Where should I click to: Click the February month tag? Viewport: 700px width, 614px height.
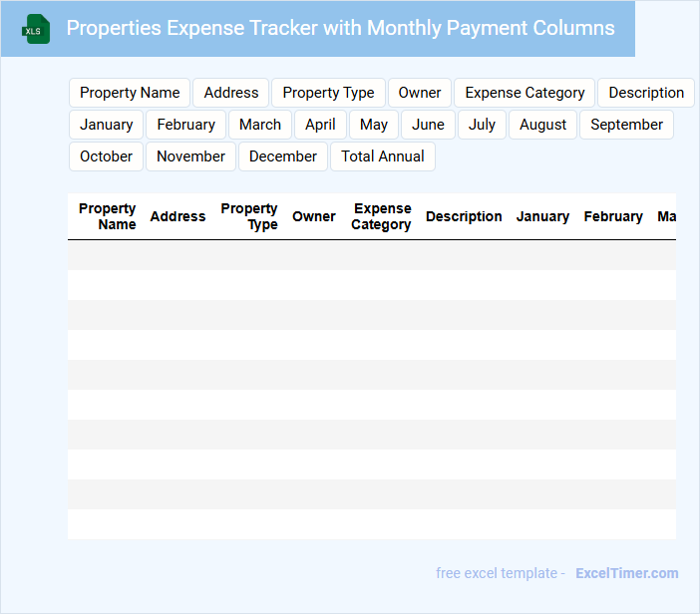pyautogui.click(x=186, y=125)
